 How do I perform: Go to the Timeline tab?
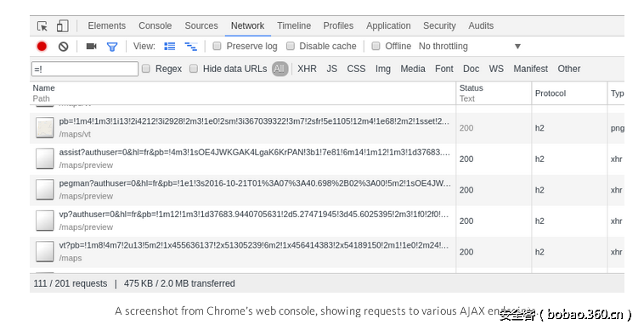click(x=294, y=25)
